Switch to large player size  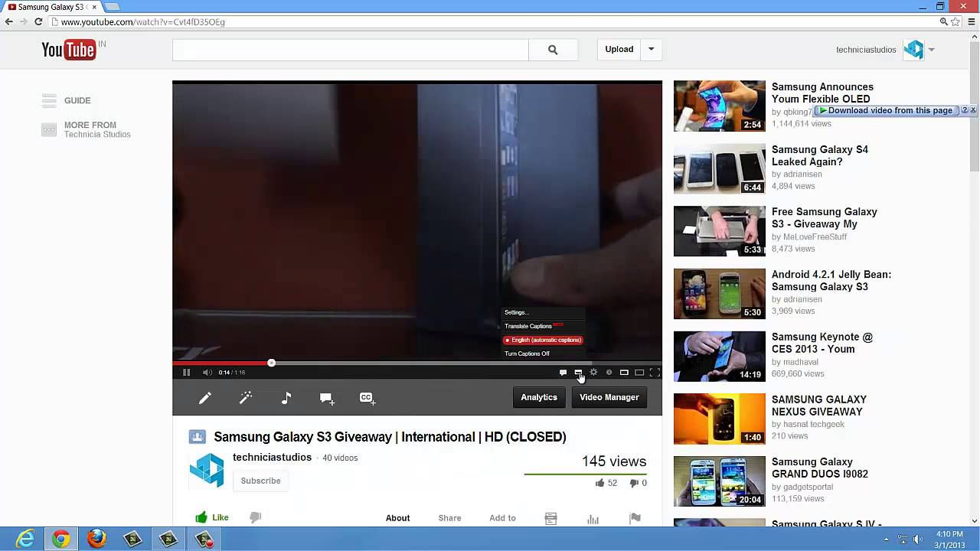(639, 373)
